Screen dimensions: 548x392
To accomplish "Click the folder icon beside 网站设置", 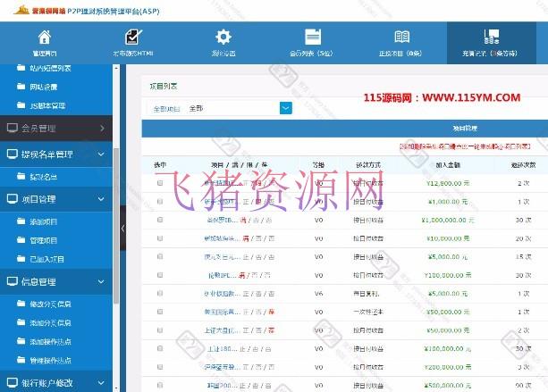I will coord(21,87).
